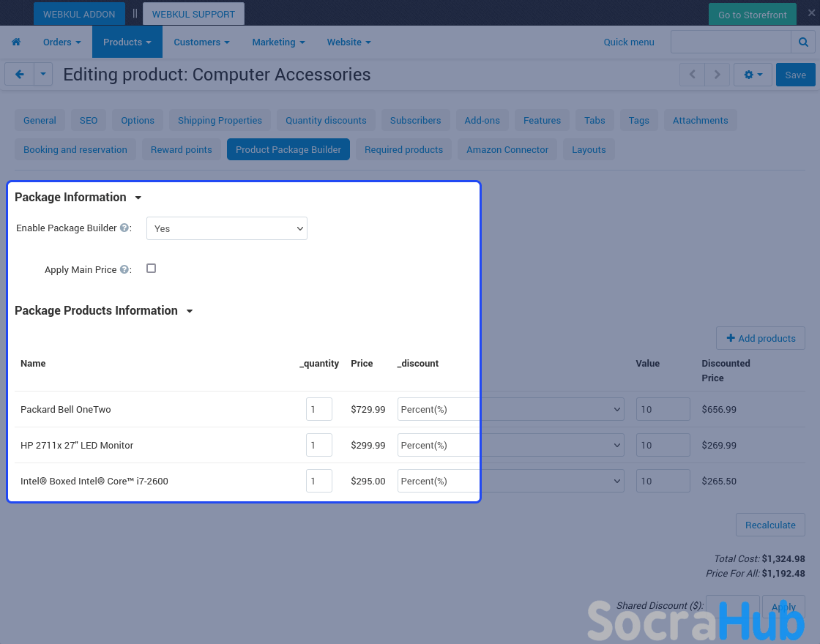
Task: Click discount value field for HP 2711x Monitor
Action: [x=663, y=446]
